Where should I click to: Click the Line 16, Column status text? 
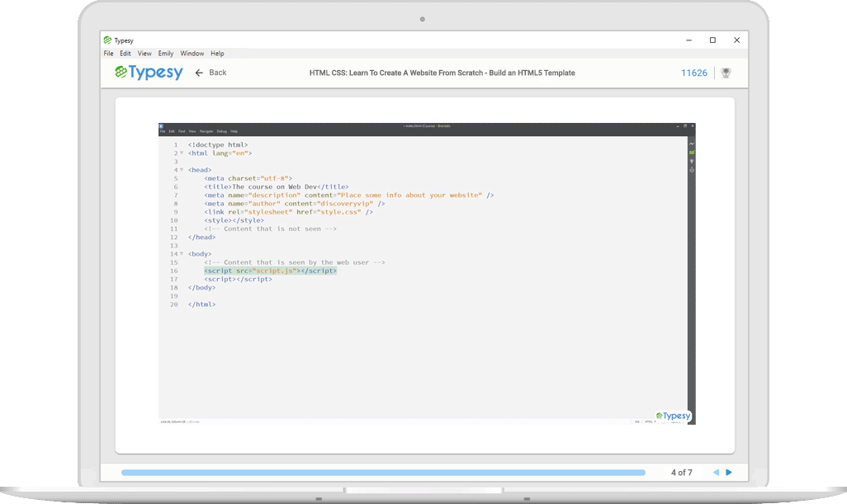180,422
